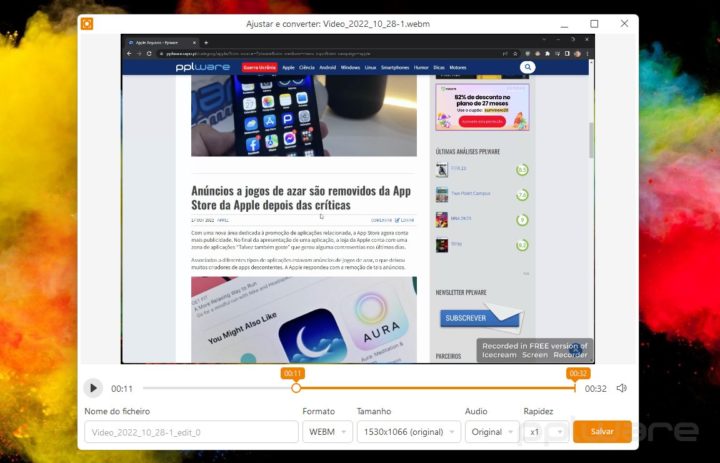Close the Ajustar e converter window
The image size is (720, 463).
pos(624,23)
